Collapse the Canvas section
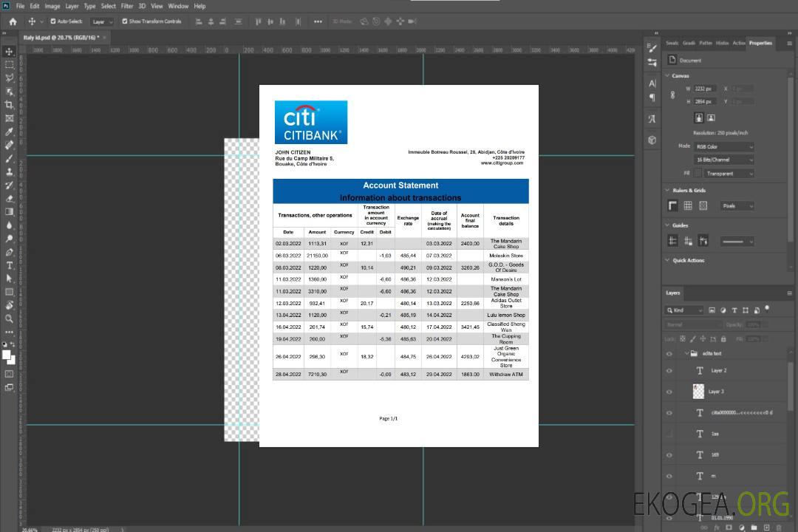Image resolution: width=798 pixels, height=532 pixels. pyautogui.click(x=668, y=75)
